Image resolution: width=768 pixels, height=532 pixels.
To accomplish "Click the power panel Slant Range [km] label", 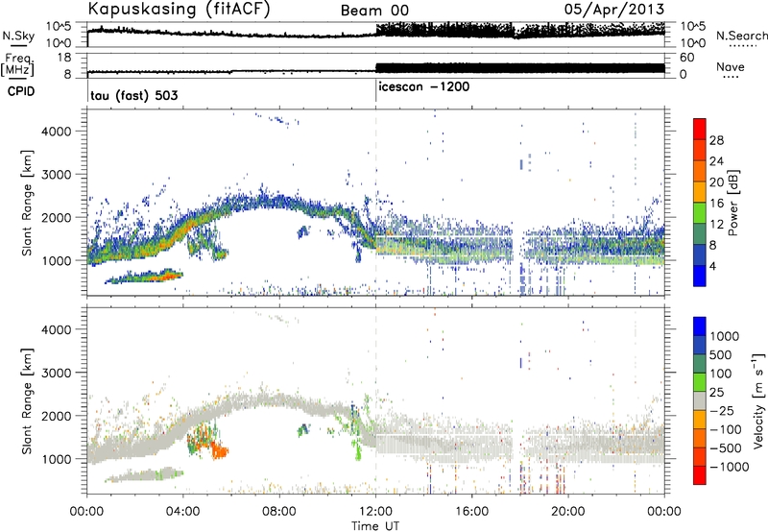I will pos(27,203).
